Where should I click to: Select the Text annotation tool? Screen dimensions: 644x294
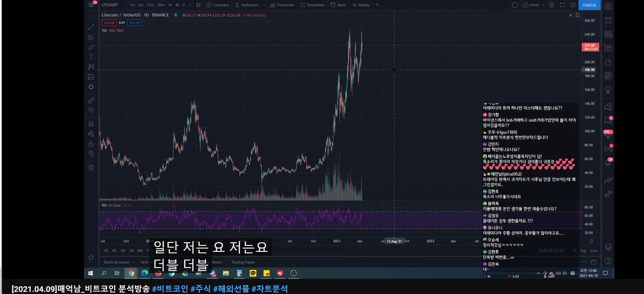[x=91, y=57]
